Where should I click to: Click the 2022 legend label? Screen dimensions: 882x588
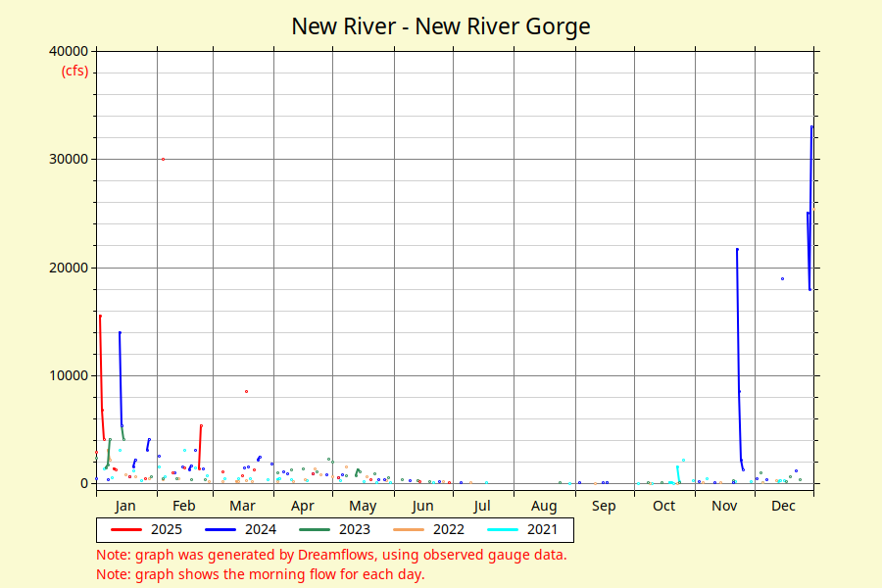tap(448, 529)
